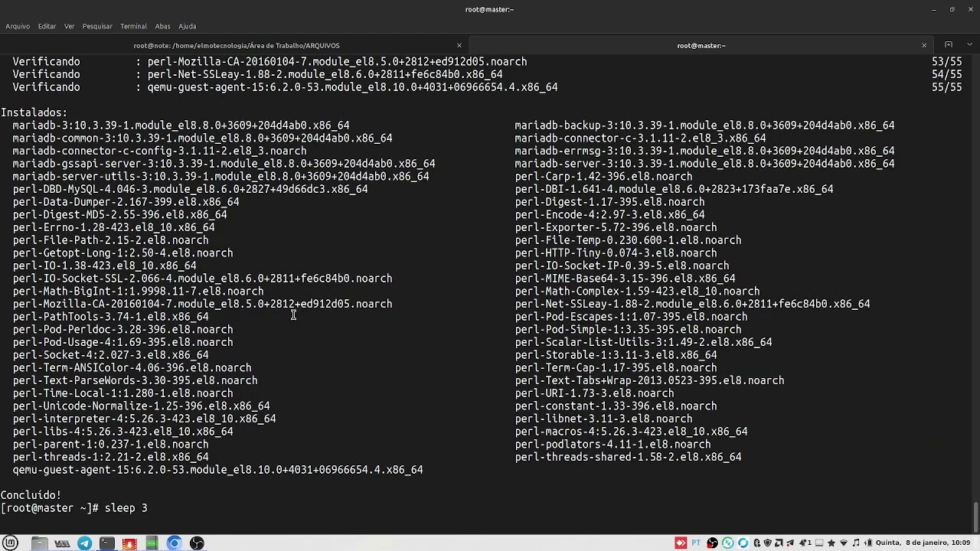Open the Ajuda menu
The height and width of the screenshot is (551, 980).
(x=187, y=26)
